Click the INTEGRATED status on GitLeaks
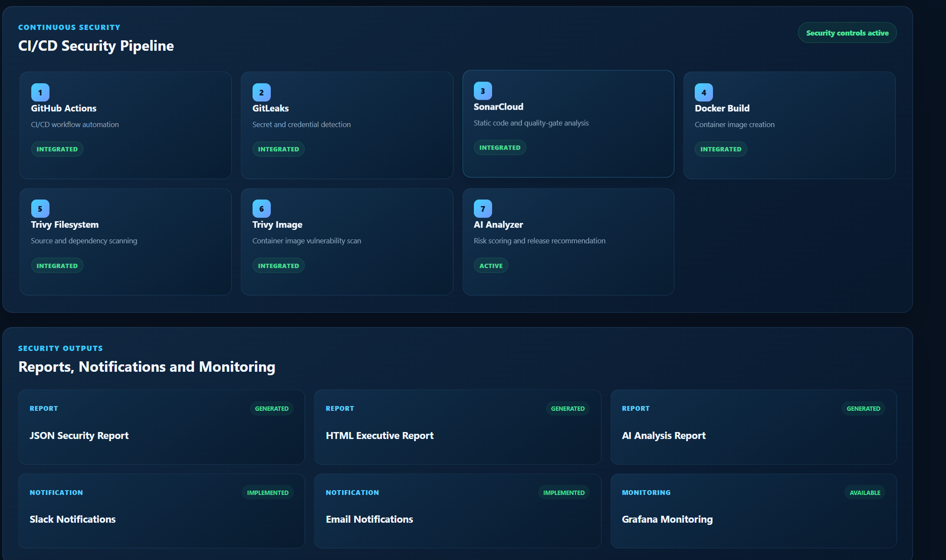 (279, 149)
